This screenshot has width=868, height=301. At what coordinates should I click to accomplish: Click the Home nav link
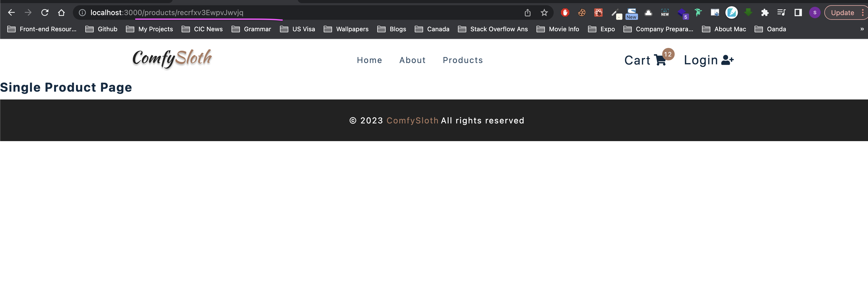pyautogui.click(x=369, y=60)
